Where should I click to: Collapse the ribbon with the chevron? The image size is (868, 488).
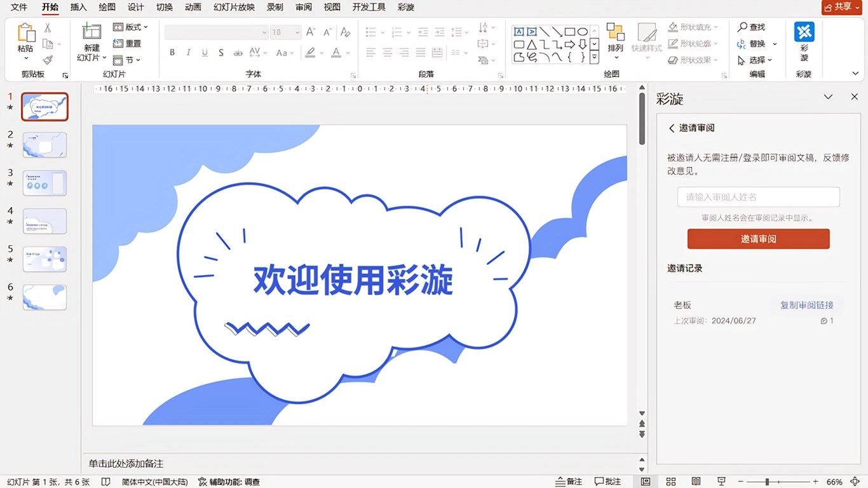pyautogui.click(x=855, y=74)
